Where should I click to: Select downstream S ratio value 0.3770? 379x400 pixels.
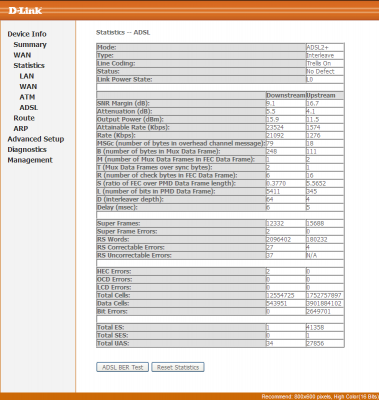coord(276,184)
